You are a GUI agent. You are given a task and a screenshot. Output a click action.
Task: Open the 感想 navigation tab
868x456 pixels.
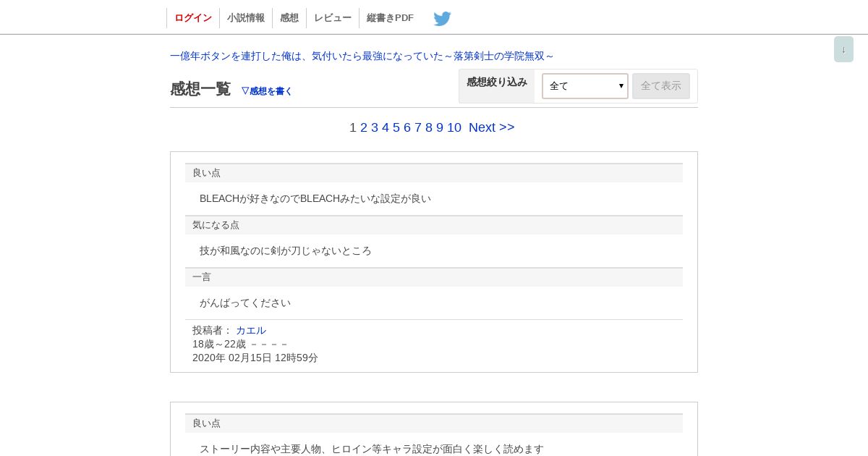(289, 18)
